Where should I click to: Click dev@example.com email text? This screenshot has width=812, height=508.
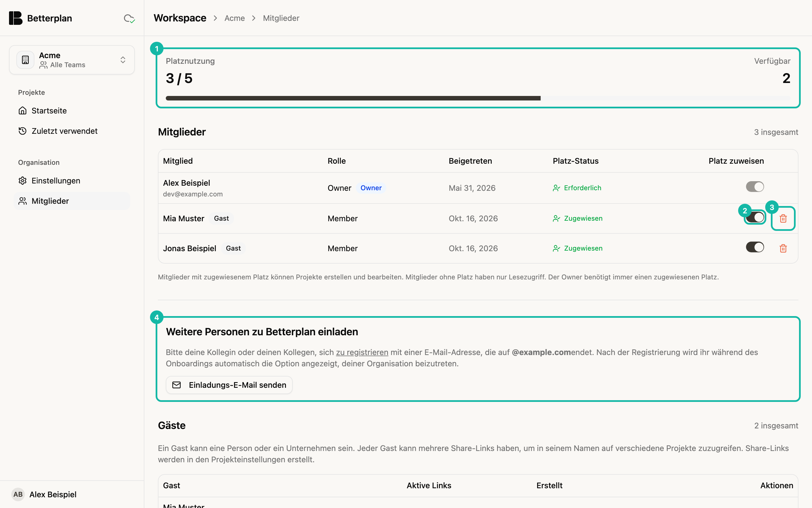[x=193, y=194]
